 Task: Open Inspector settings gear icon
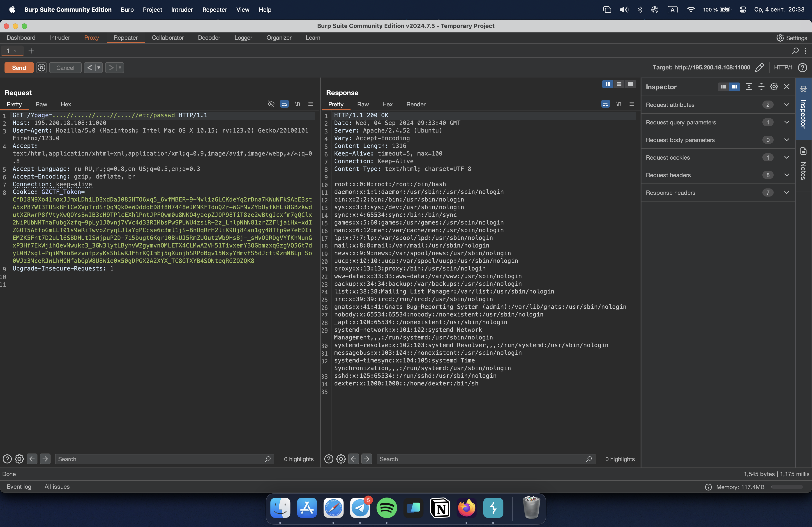(774, 87)
